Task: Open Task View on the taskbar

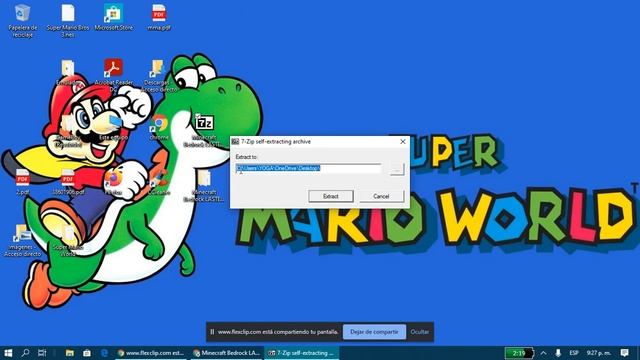Action: click(x=42, y=353)
